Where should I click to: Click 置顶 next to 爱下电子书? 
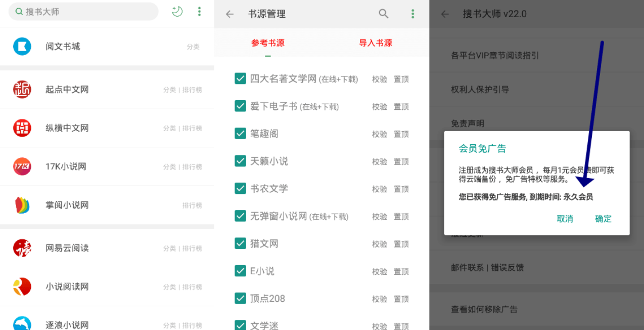(401, 106)
